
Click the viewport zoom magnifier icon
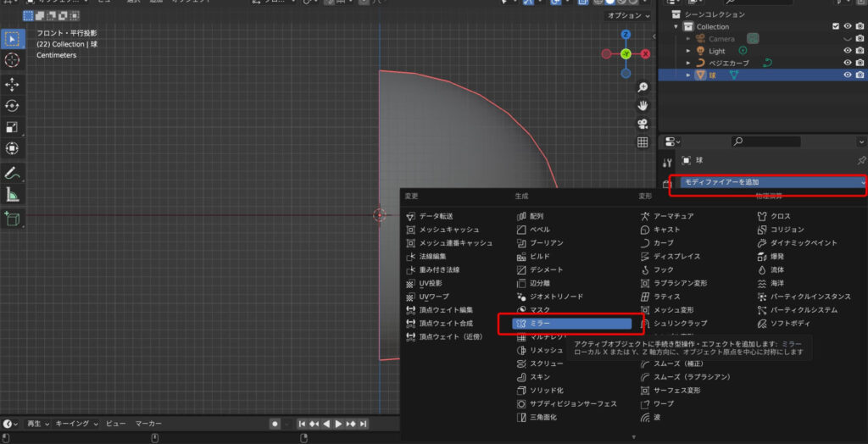[x=643, y=87]
